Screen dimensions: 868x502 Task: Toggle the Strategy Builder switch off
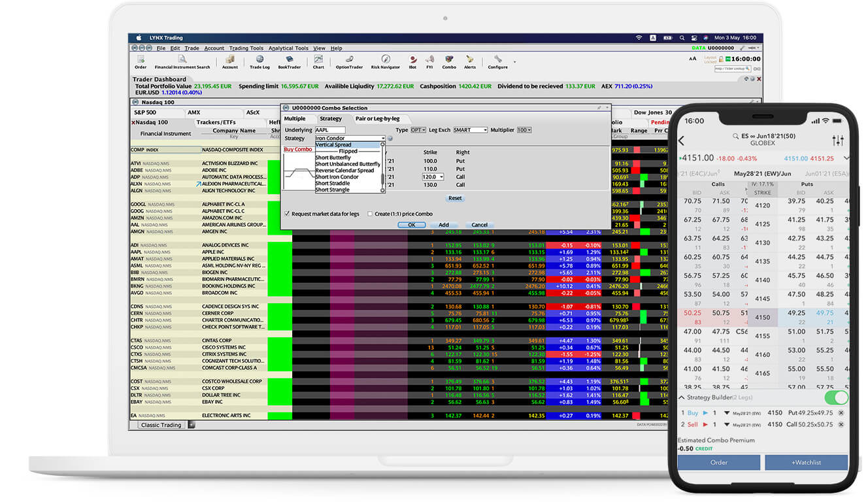(x=836, y=397)
